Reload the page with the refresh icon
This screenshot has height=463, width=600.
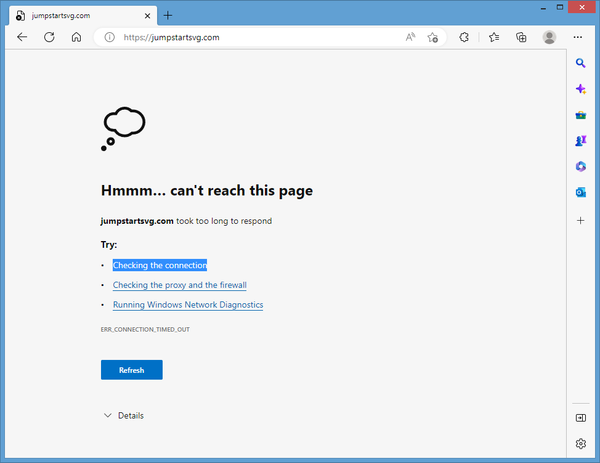click(49, 37)
